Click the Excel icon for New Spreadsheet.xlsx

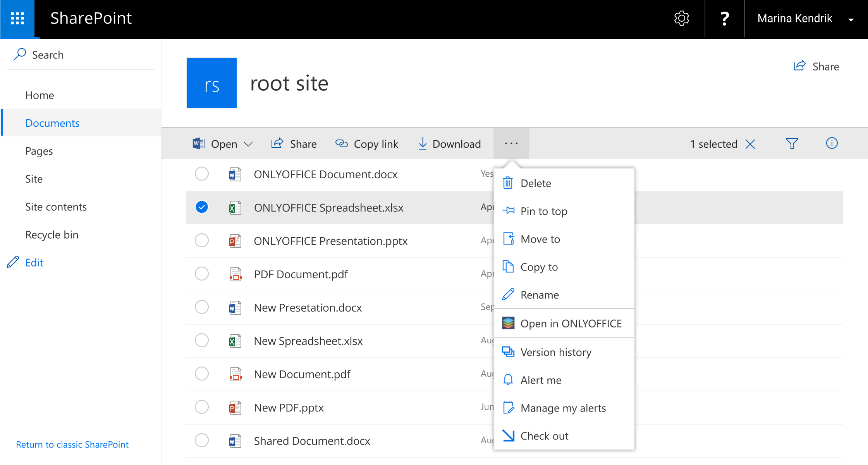tap(235, 341)
